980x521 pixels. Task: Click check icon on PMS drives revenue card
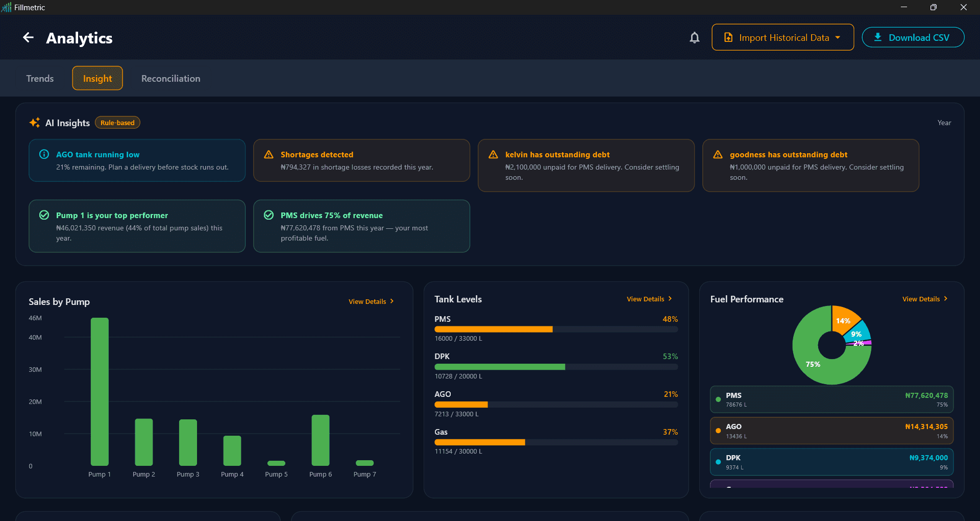(x=268, y=215)
